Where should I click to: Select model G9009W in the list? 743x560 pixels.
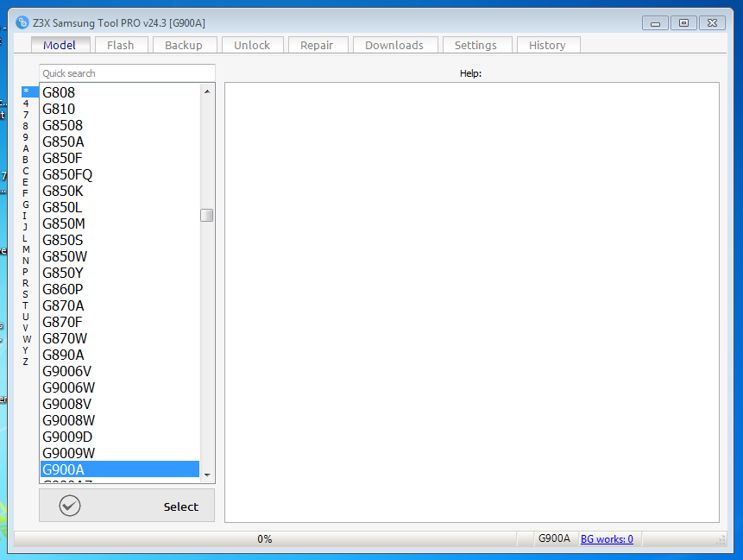coord(119,453)
